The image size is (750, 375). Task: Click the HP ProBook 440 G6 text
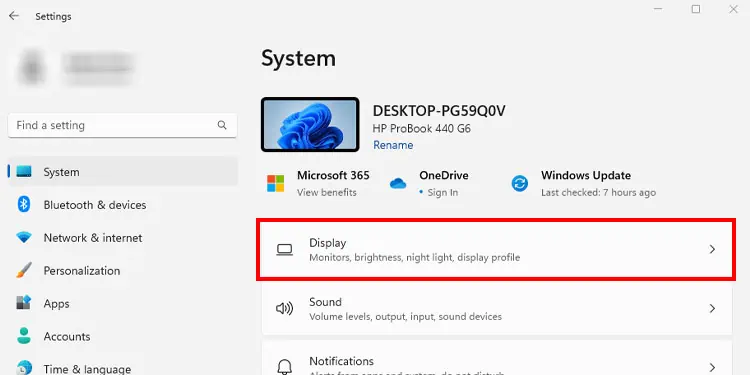pos(421,128)
